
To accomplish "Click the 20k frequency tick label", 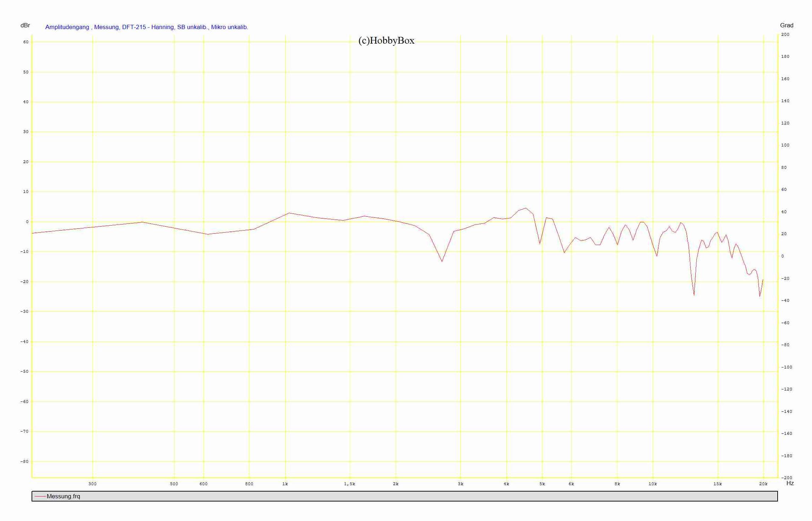I will click(763, 484).
